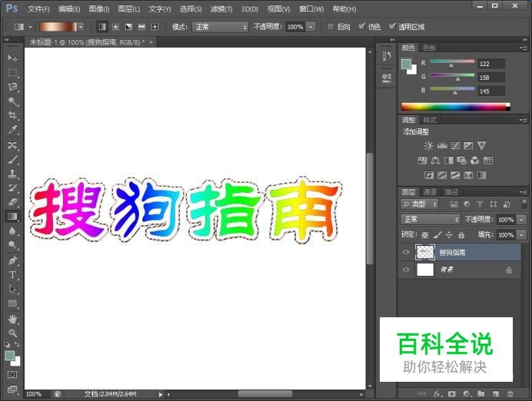Screen dimensions: 532x401
Task: Add a Brightness/Contrast adjustment
Action: click(x=428, y=146)
